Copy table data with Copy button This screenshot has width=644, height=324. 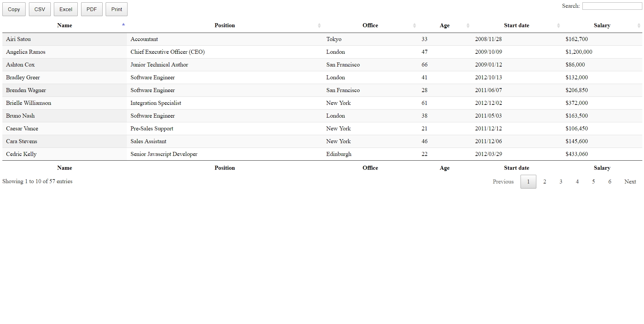(x=14, y=9)
